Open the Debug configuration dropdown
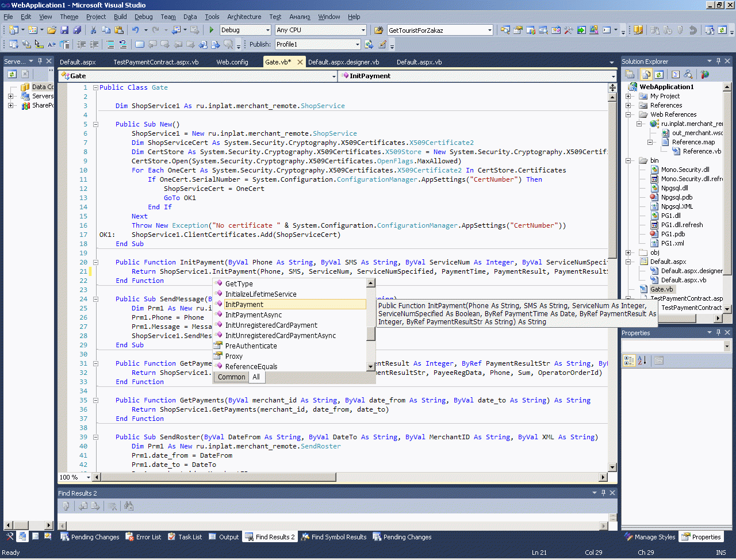The width and height of the screenshot is (736, 560). coord(267,30)
